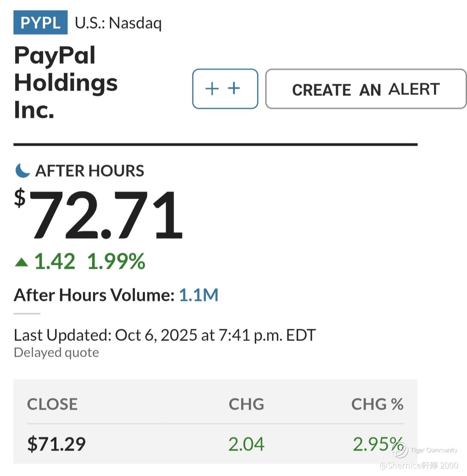The height and width of the screenshot is (476, 467).
Task: Click the 1.99% percent change value
Action: pos(116,262)
